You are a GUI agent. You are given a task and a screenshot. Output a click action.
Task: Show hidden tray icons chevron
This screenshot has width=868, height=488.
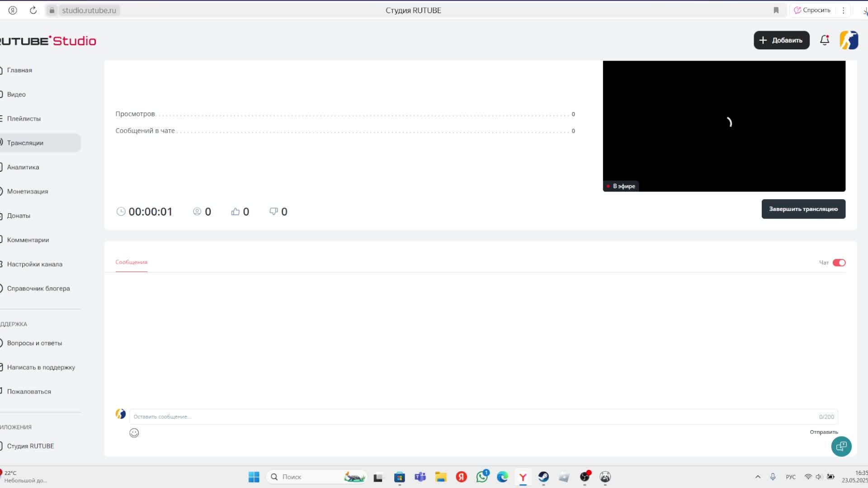click(x=758, y=477)
